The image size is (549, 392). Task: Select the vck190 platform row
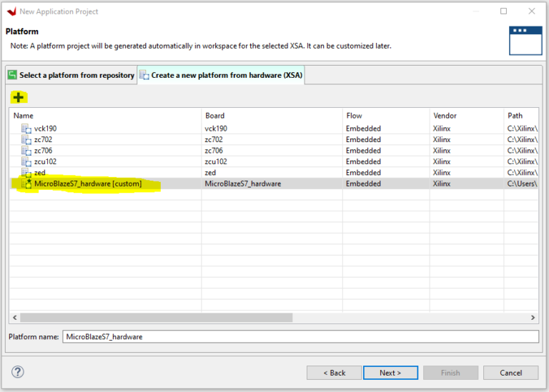pyautogui.click(x=274, y=129)
